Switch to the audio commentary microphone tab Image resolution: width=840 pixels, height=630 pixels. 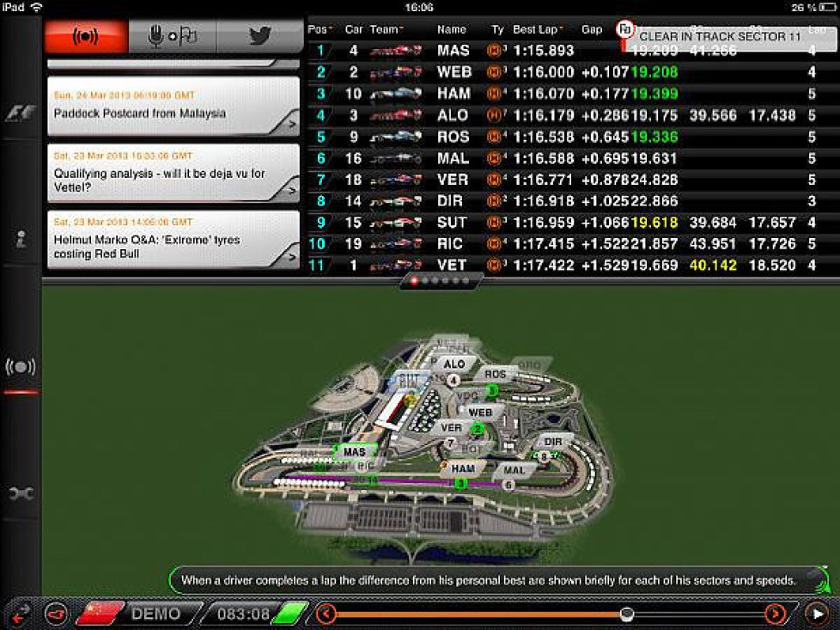point(172,36)
